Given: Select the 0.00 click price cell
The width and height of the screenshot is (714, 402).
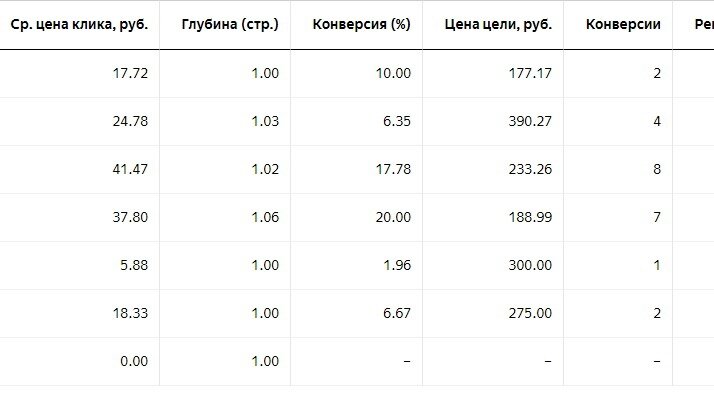Looking at the screenshot, I should tap(134, 361).
